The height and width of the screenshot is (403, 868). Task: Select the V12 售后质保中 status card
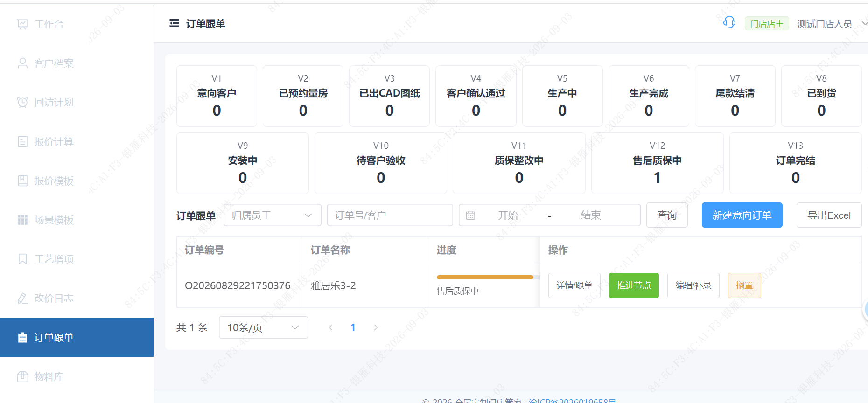657,163
